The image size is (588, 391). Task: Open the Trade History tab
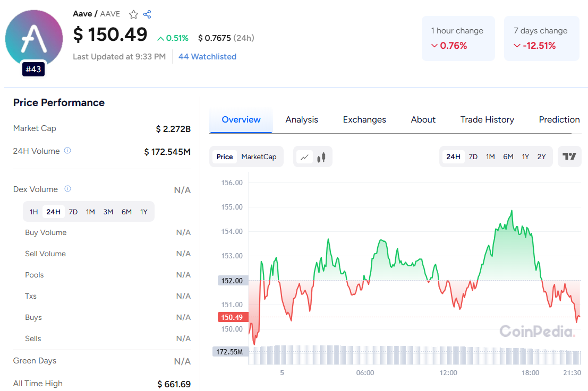pyautogui.click(x=487, y=120)
